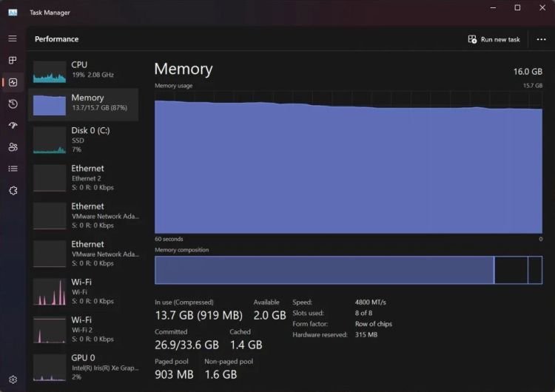Select the Ethernet 2 adapter entry
This screenshot has height=392, width=555.
pos(84,178)
